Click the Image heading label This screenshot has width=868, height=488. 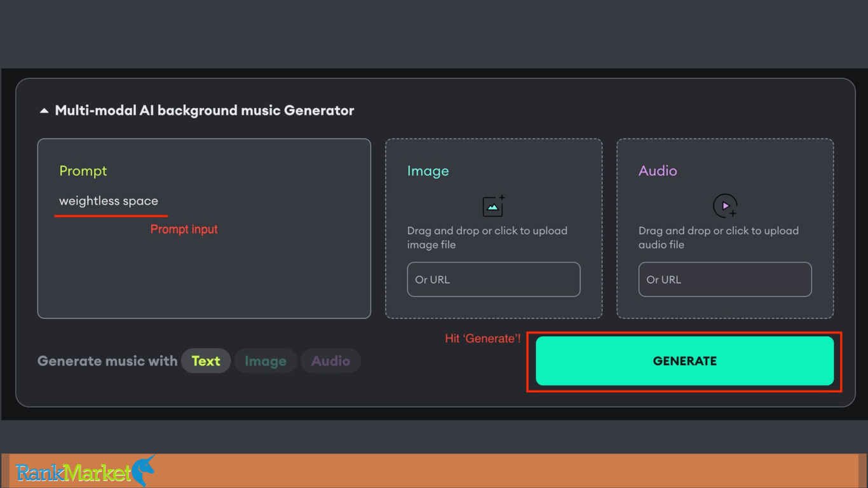click(x=428, y=171)
